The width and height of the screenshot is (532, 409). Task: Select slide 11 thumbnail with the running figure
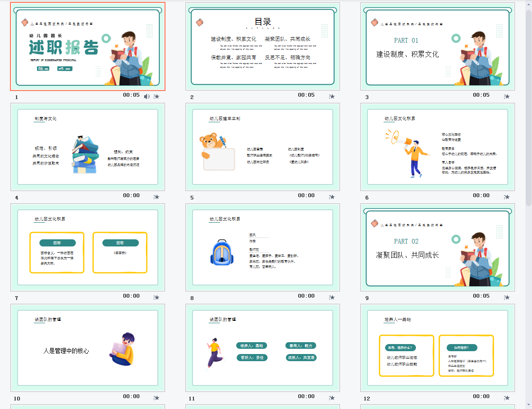pyautogui.click(x=263, y=347)
